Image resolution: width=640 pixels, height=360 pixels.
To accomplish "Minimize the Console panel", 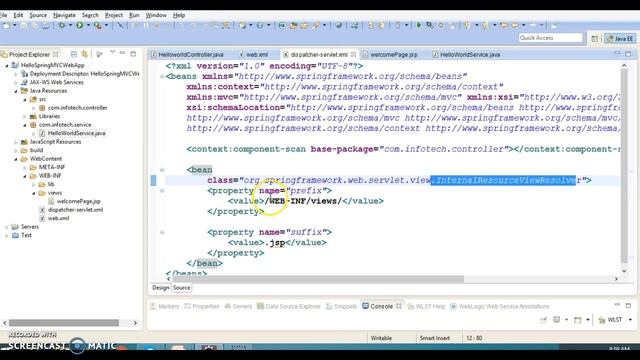I will tap(617, 305).
